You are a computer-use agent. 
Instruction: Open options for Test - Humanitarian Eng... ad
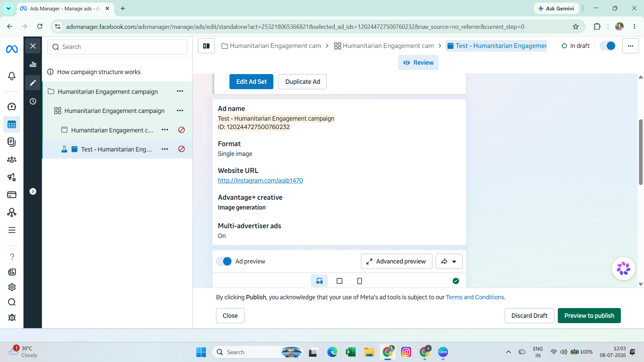165,149
